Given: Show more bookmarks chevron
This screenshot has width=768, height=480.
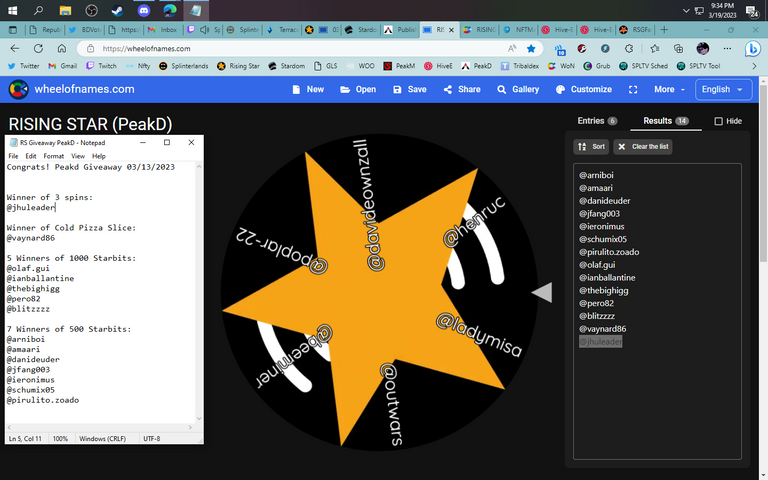Looking at the screenshot, I should tap(754, 66).
